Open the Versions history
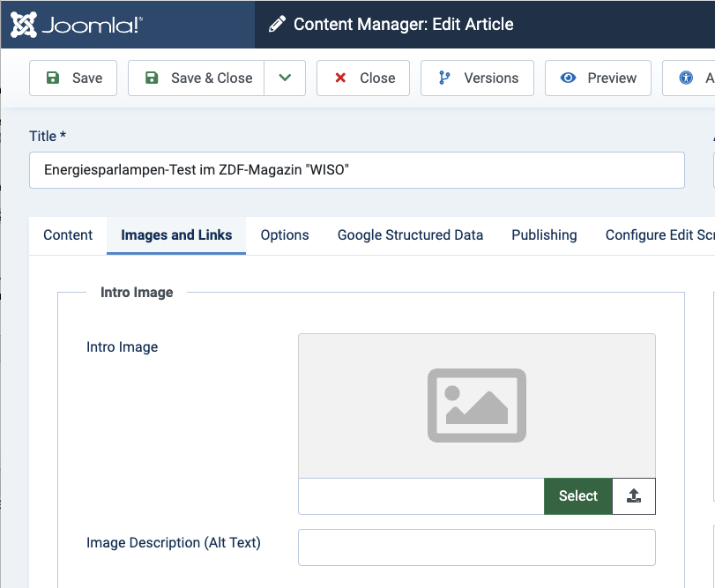This screenshot has width=715, height=588. point(477,78)
